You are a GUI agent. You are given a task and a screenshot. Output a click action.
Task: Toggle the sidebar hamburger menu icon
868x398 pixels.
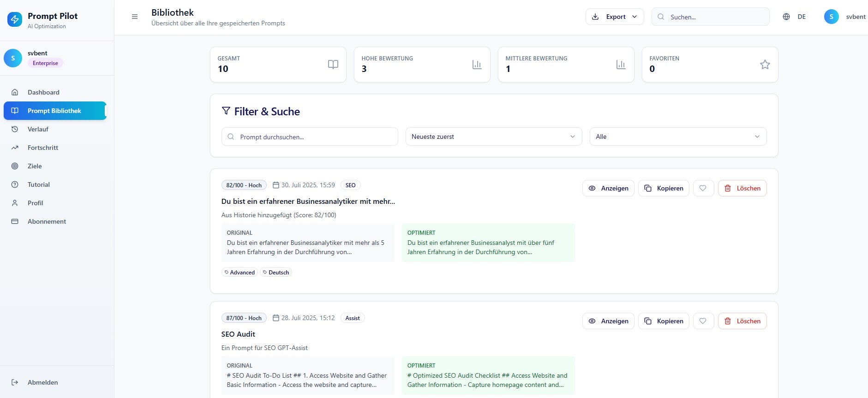coord(135,17)
